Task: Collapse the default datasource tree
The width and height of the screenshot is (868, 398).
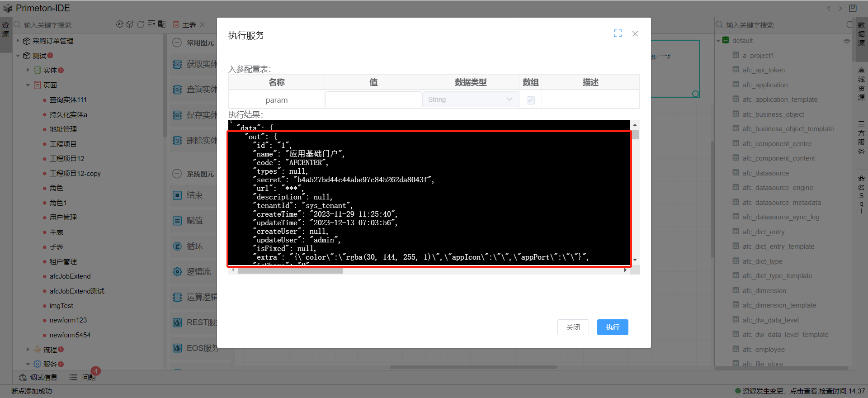Action: pos(718,41)
